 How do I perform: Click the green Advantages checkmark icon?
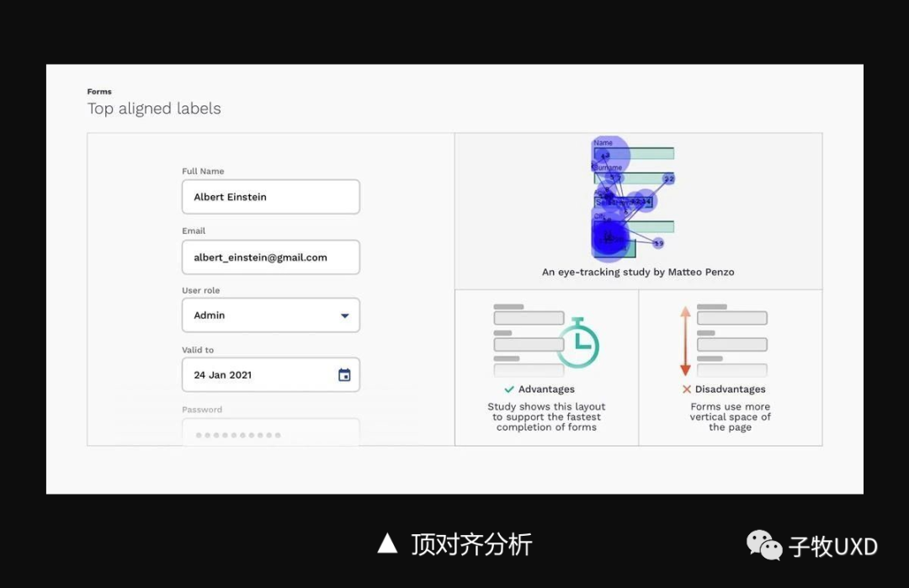tap(509, 389)
